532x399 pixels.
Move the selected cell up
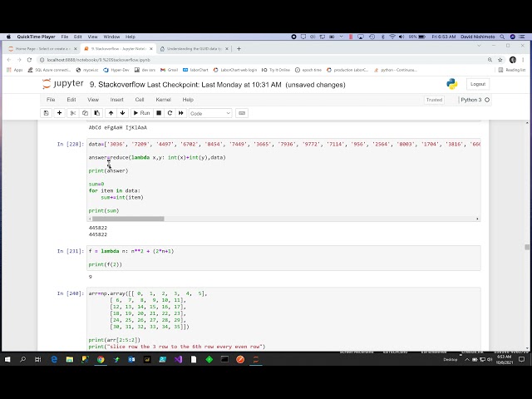[x=111, y=113]
